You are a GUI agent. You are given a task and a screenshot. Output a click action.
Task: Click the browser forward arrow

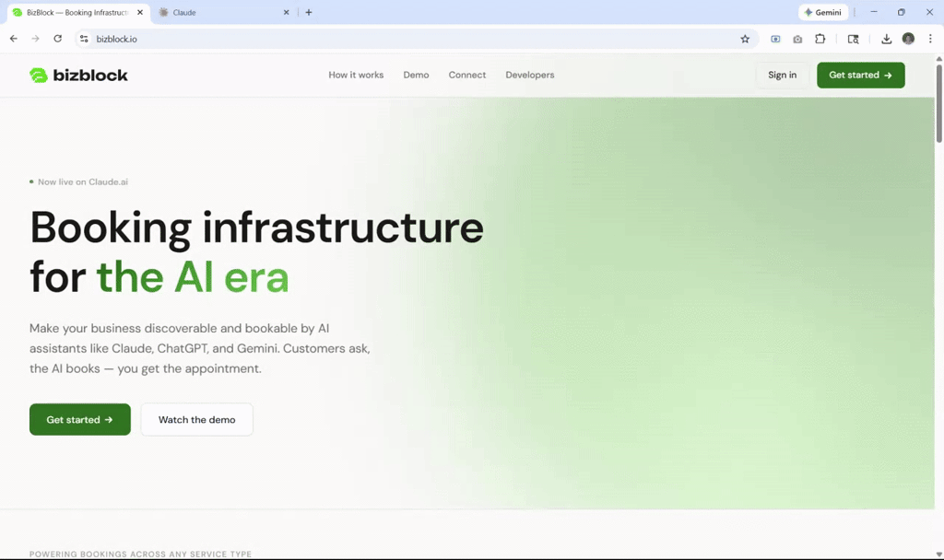coord(36,39)
